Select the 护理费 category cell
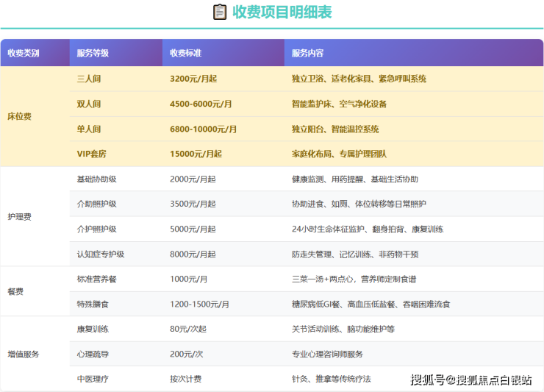 pos(19,216)
